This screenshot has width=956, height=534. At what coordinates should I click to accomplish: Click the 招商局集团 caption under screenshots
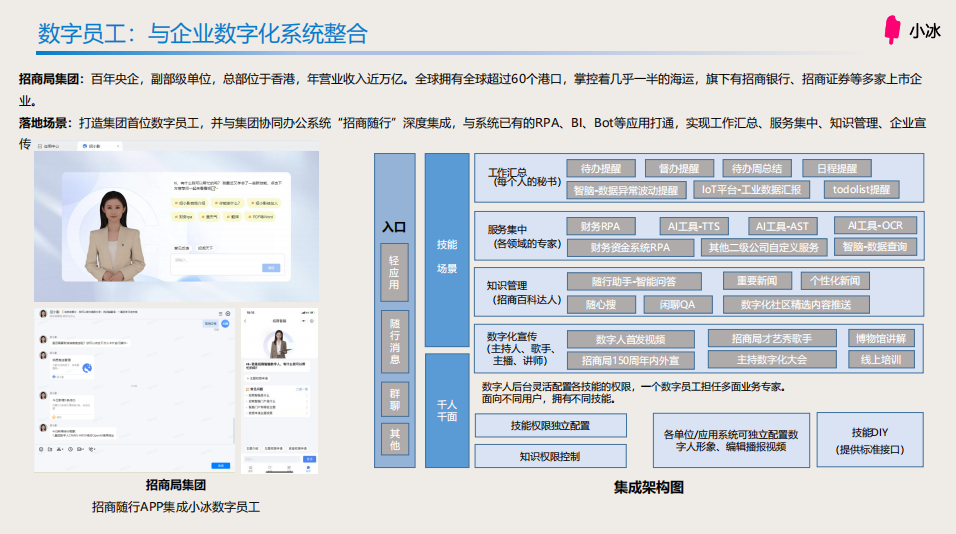pyautogui.click(x=176, y=485)
